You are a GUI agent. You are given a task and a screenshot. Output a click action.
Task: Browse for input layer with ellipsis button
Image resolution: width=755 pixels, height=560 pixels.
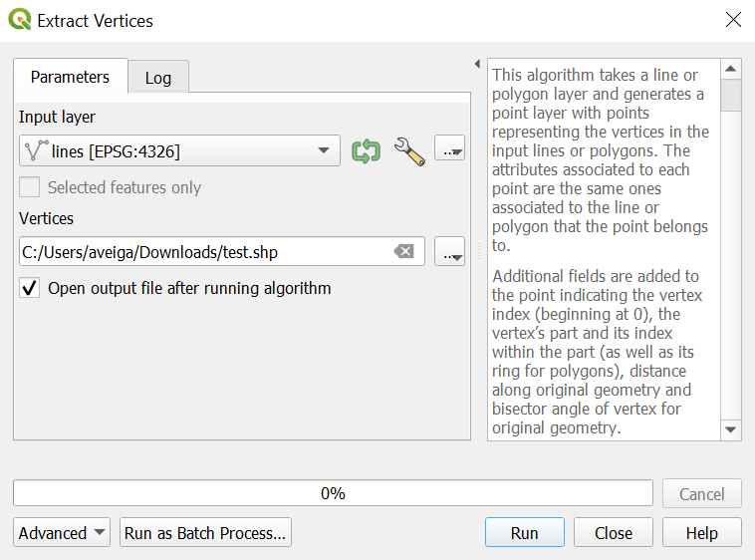coord(450,150)
